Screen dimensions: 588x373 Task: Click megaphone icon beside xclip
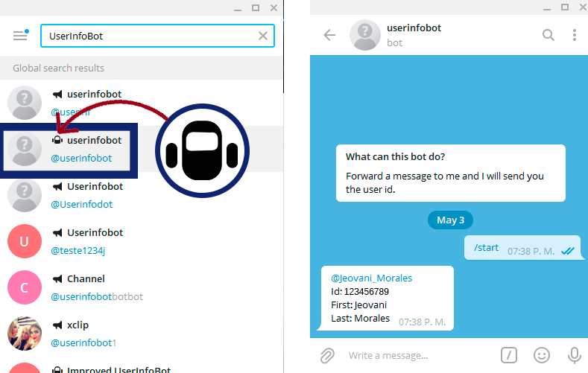[x=57, y=325]
